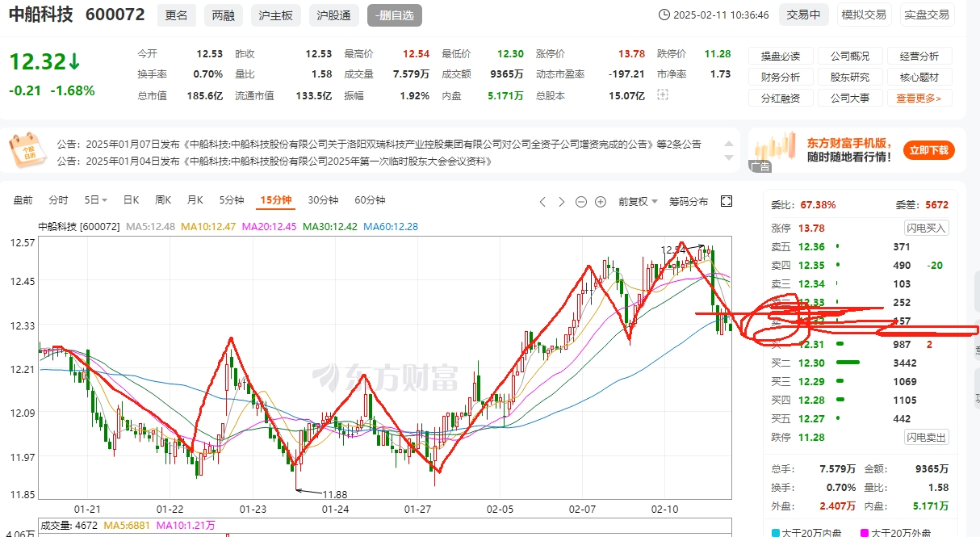Select the 60分钟 chart tab

pos(370,200)
